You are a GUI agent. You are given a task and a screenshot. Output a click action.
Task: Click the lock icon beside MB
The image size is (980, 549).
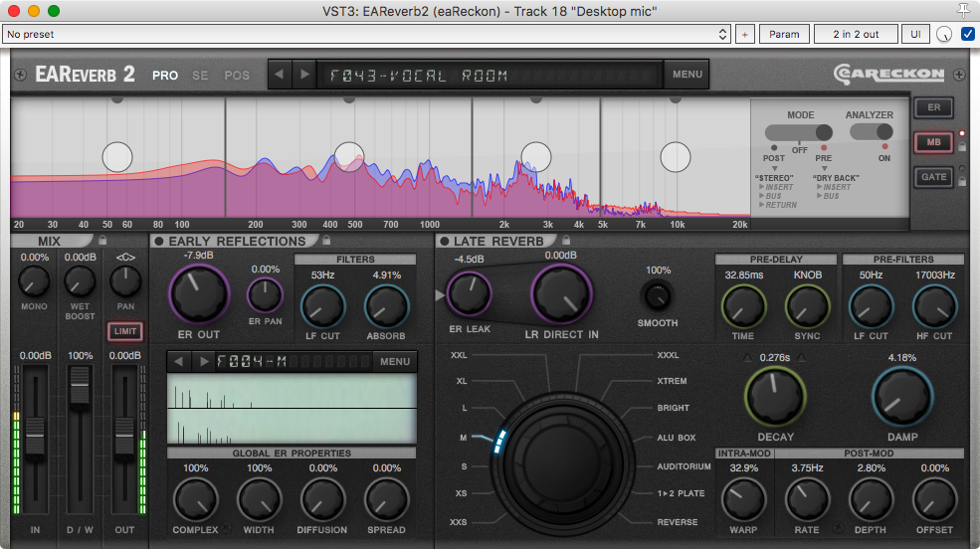(x=962, y=146)
